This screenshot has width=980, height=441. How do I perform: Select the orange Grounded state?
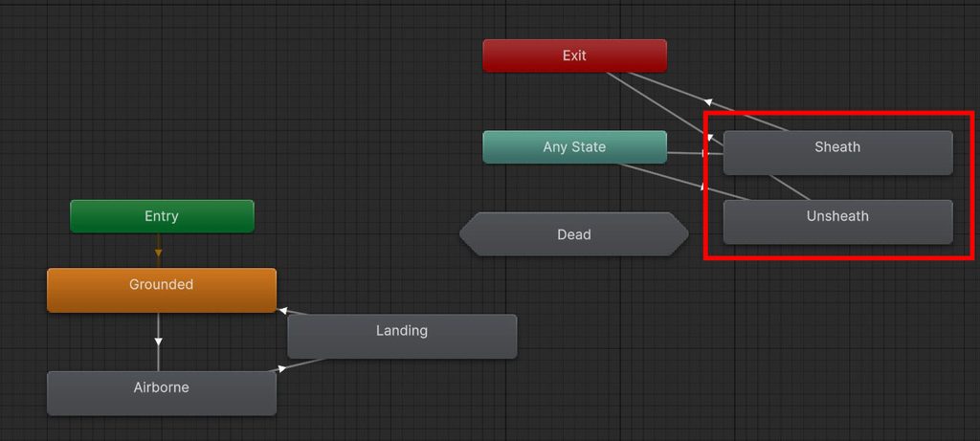[x=162, y=290]
